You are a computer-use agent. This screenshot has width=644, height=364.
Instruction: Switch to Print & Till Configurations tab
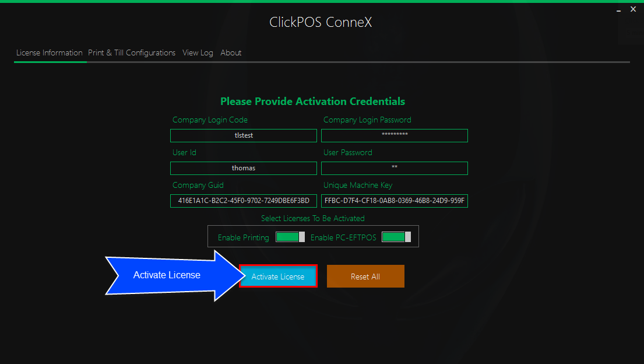pyautogui.click(x=132, y=52)
